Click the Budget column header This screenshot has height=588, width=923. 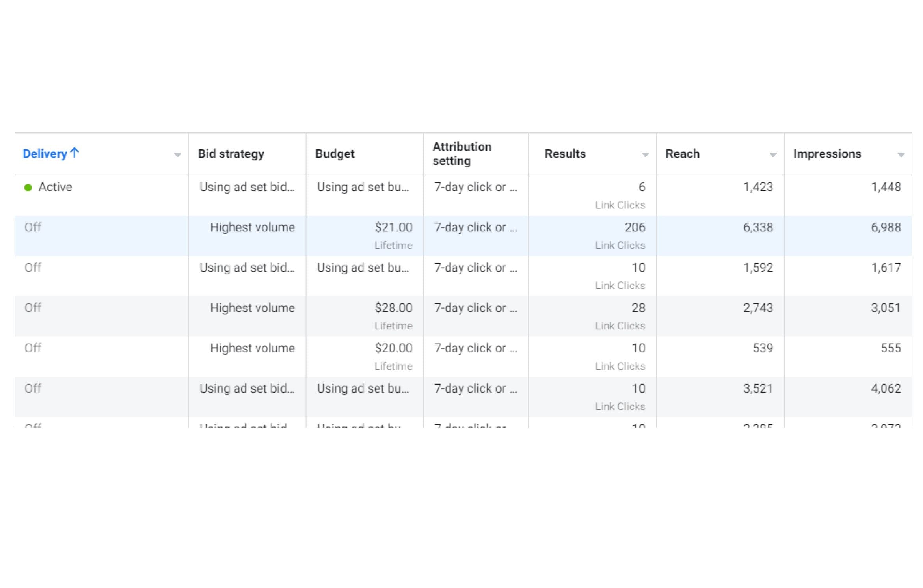click(335, 154)
